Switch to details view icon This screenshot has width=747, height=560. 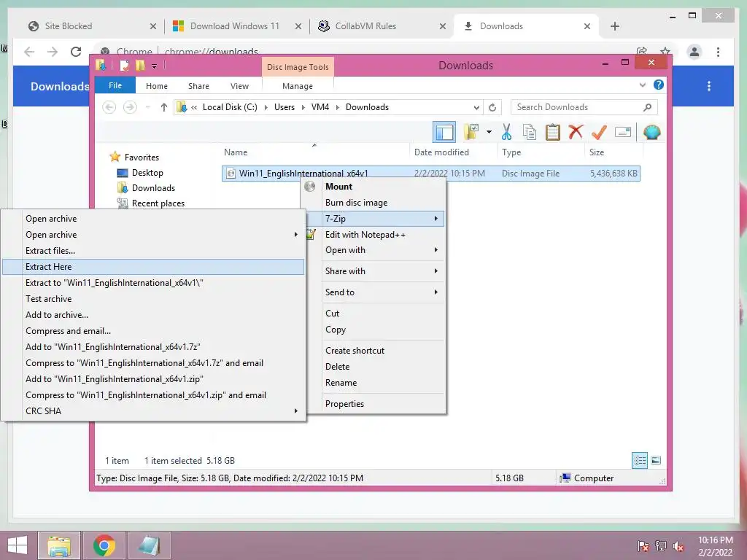[x=639, y=461]
